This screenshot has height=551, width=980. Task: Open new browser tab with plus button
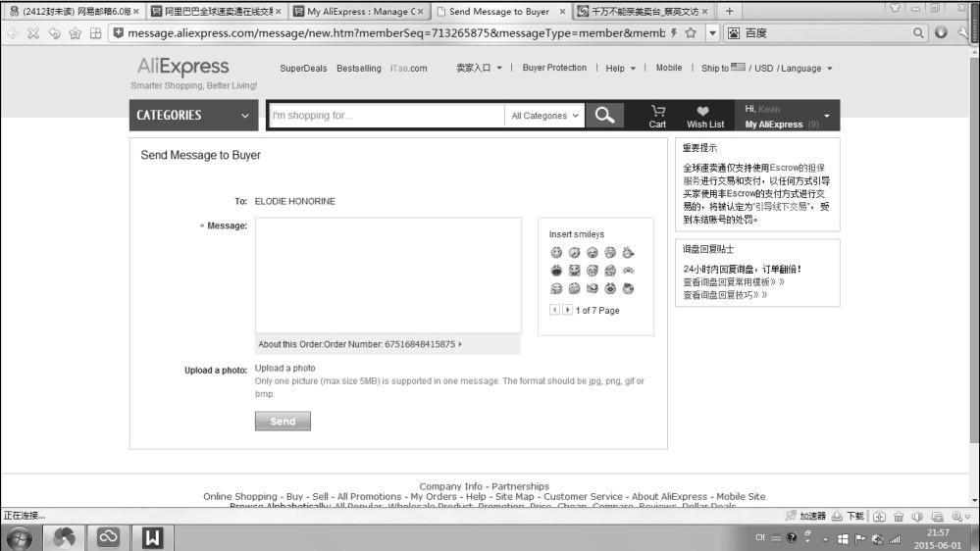coord(730,11)
